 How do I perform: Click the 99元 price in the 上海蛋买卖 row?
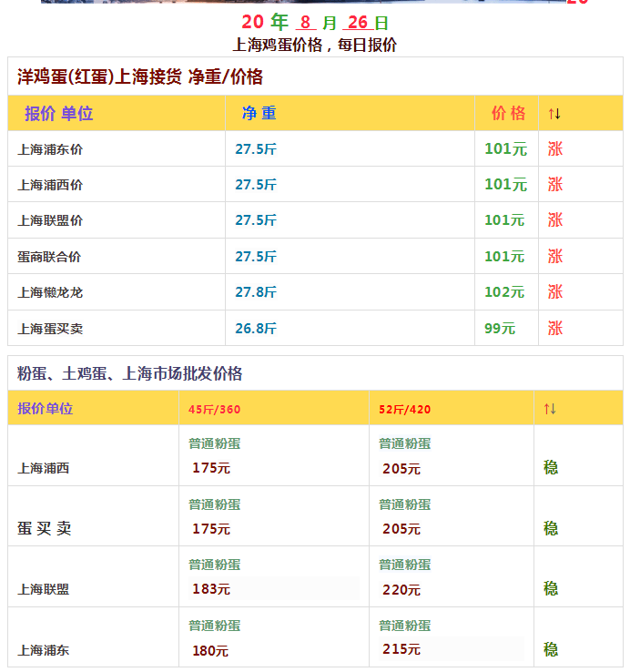pos(500,329)
